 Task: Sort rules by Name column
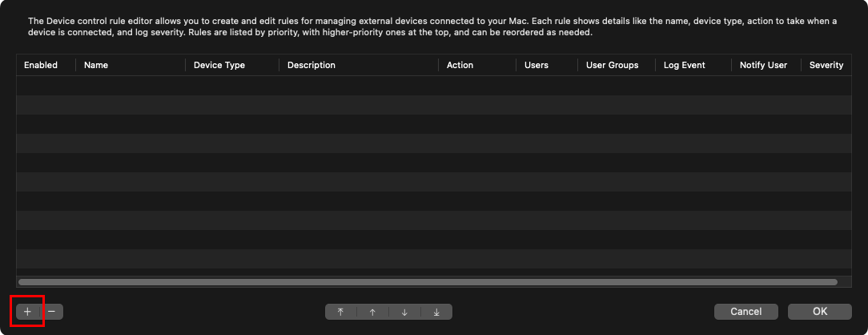coord(96,65)
